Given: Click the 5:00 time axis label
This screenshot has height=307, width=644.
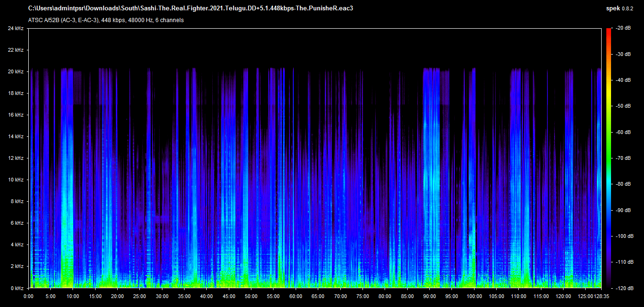Looking at the screenshot, I should click(x=50, y=296).
